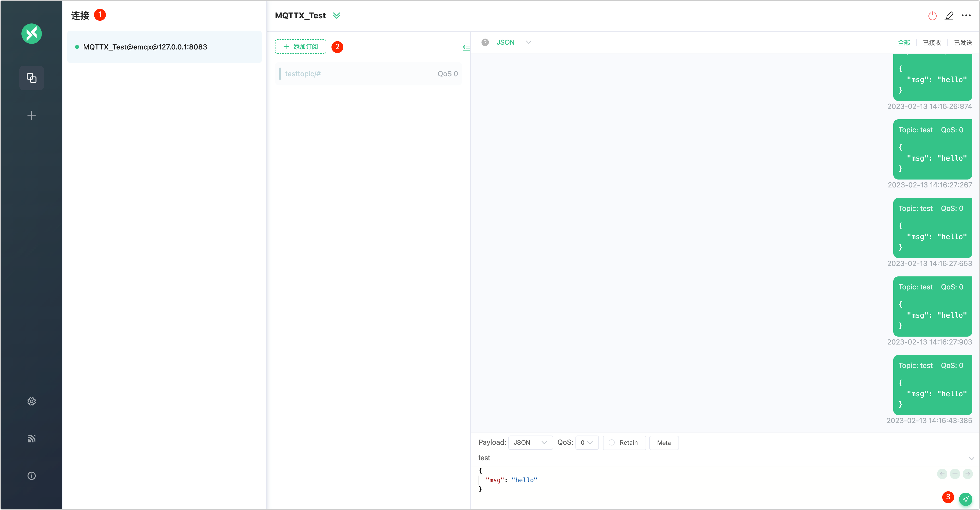Create a new connection with the plus icon

point(31,115)
